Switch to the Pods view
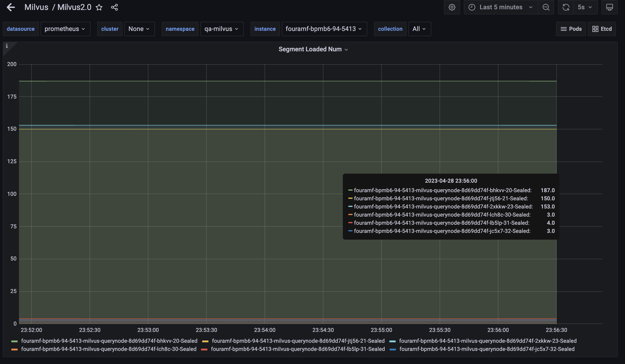This screenshot has width=625, height=364. (571, 29)
